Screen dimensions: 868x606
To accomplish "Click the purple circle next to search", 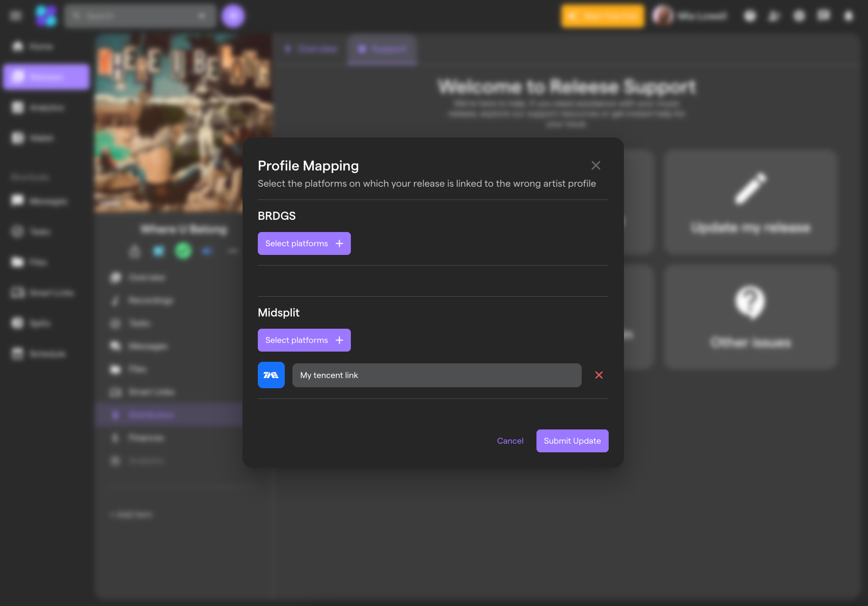I will [x=233, y=16].
